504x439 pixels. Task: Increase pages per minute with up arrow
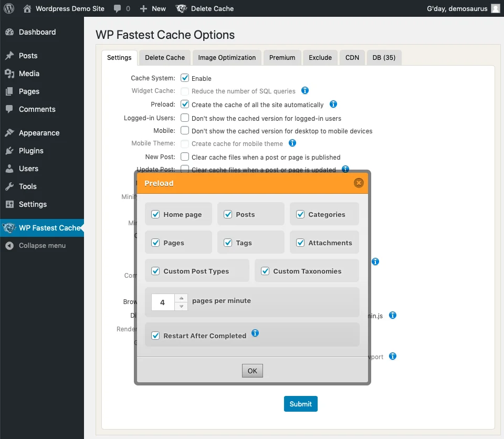(181, 298)
